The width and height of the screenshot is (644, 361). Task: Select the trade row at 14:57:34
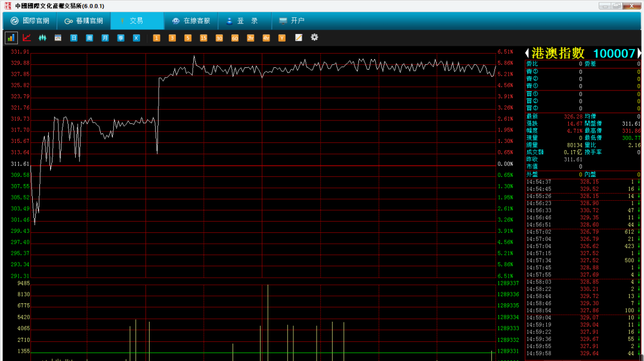click(x=583, y=260)
